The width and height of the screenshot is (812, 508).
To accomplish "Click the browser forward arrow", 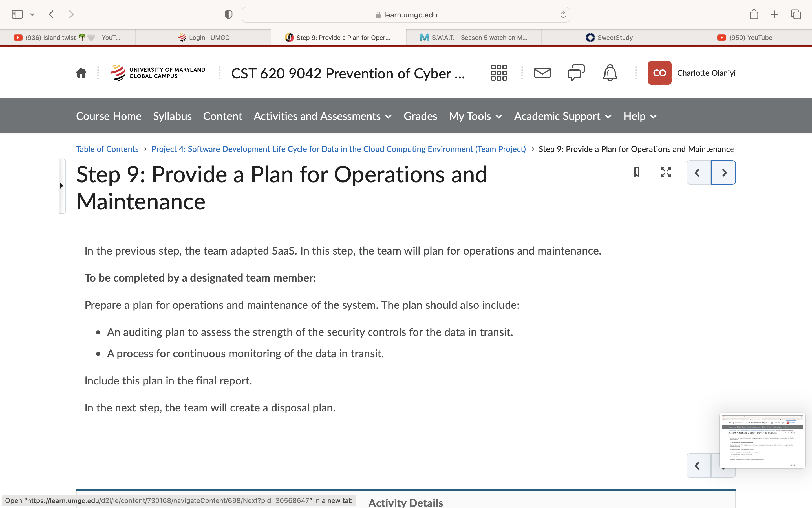I will [71, 14].
